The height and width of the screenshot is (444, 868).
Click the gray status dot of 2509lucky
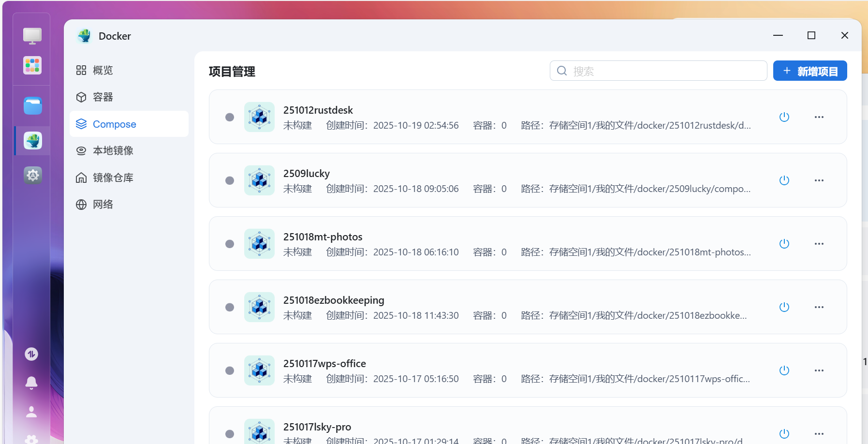230,180
